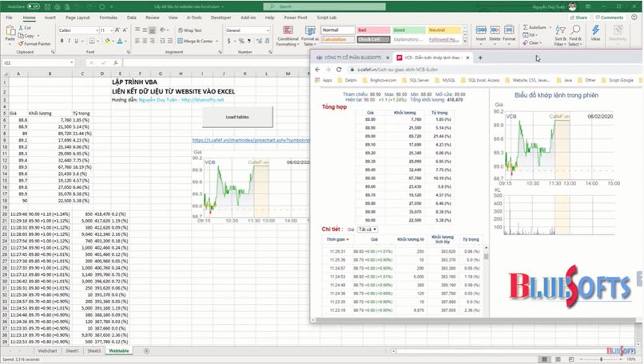
Task: Click the Find & Select magnifier
Action: 576,30
